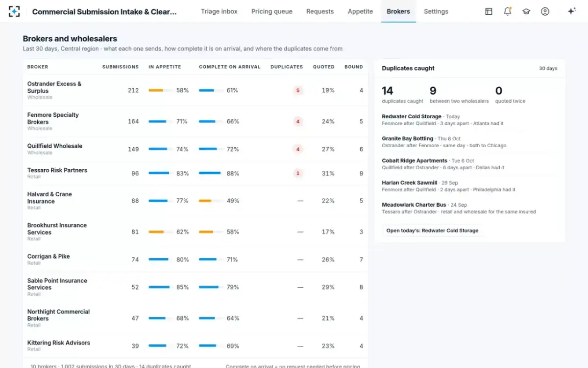Sort by the Submissions column header
This screenshot has height=368, width=588.
click(x=121, y=67)
